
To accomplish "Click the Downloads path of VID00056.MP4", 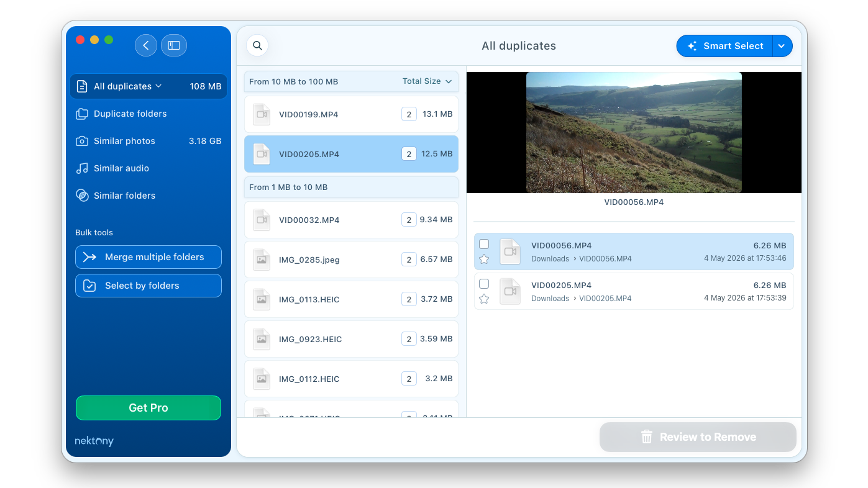I will pyautogui.click(x=550, y=259).
